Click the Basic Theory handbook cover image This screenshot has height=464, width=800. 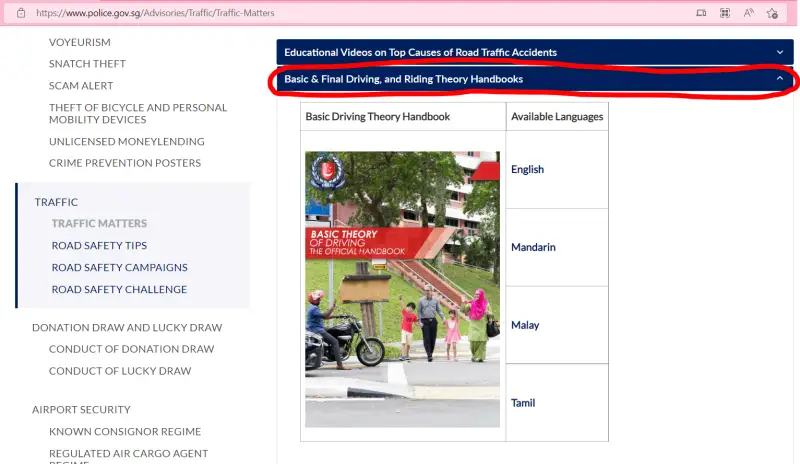click(403, 289)
